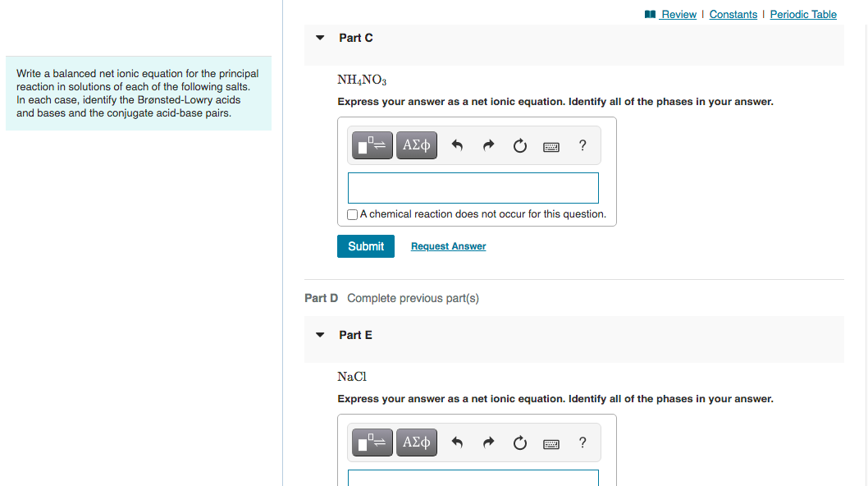Image resolution: width=868 pixels, height=486 pixels.
Task: Submit the Part C answer
Action: [365, 245]
